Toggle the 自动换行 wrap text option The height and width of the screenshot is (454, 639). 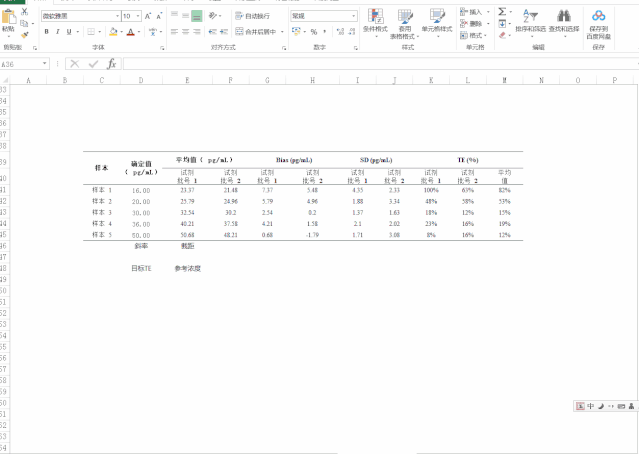pyautogui.click(x=252, y=16)
